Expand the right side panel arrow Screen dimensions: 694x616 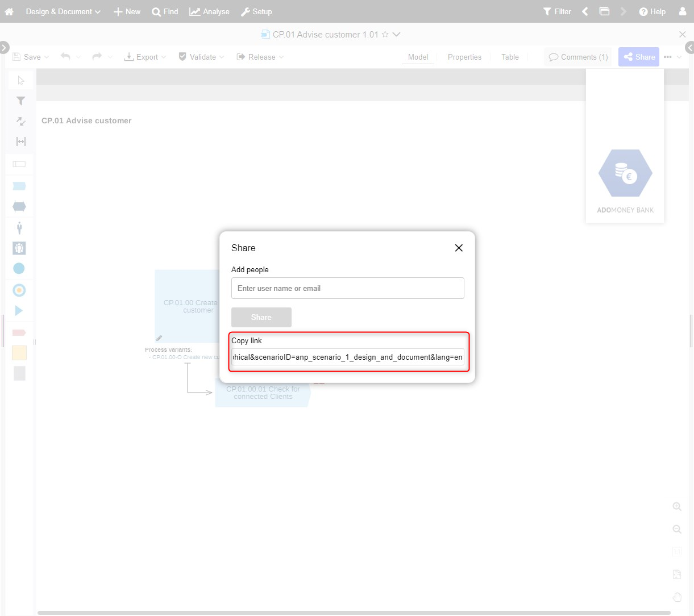(690, 47)
